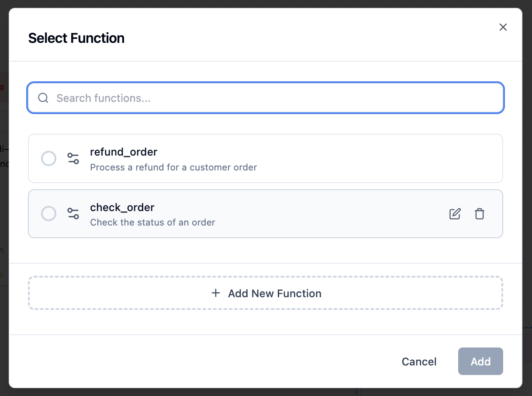Screen dimensions: 532x396
Task: Click the sliders icon beside check_order
Action: [73, 214]
